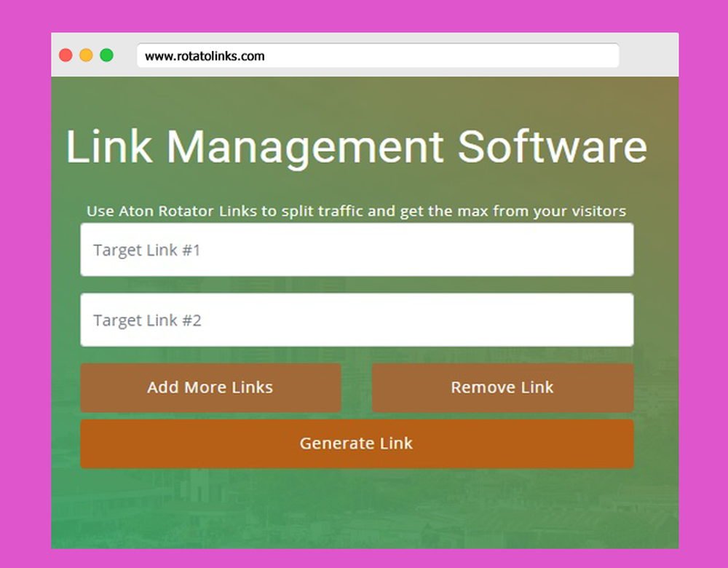728x568 pixels.
Task: Click the green traffic light circle
Action: 107,55
